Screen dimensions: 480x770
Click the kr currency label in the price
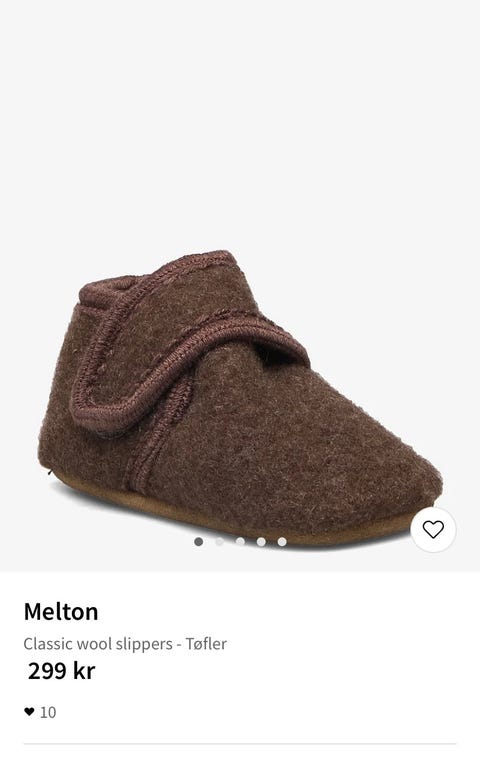pos(84,671)
